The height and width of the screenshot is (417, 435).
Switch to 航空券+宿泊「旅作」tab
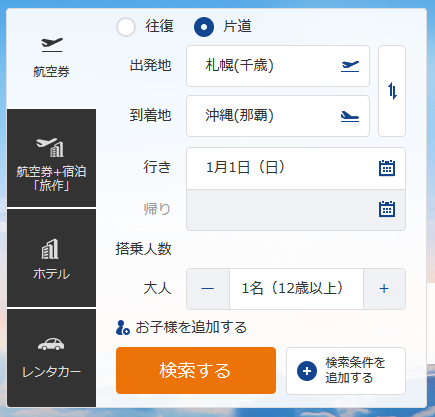point(51,158)
